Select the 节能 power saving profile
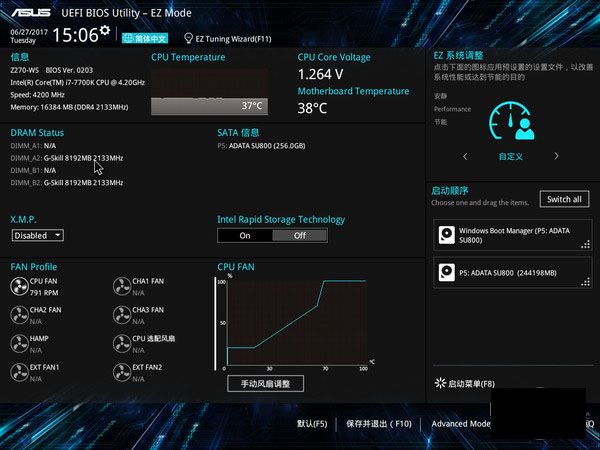Viewport: 600px width, 450px height. point(440,122)
